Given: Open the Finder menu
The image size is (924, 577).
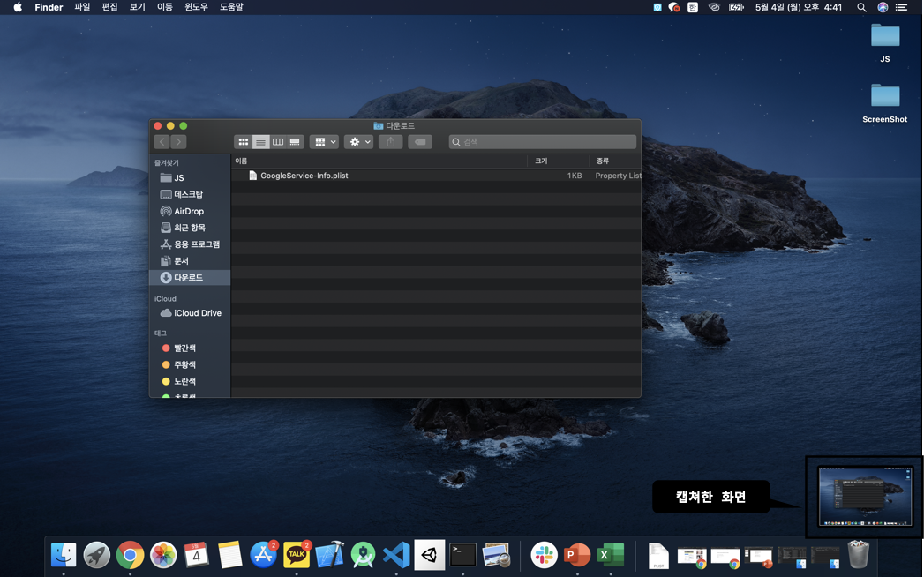Looking at the screenshot, I should coord(49,7).
